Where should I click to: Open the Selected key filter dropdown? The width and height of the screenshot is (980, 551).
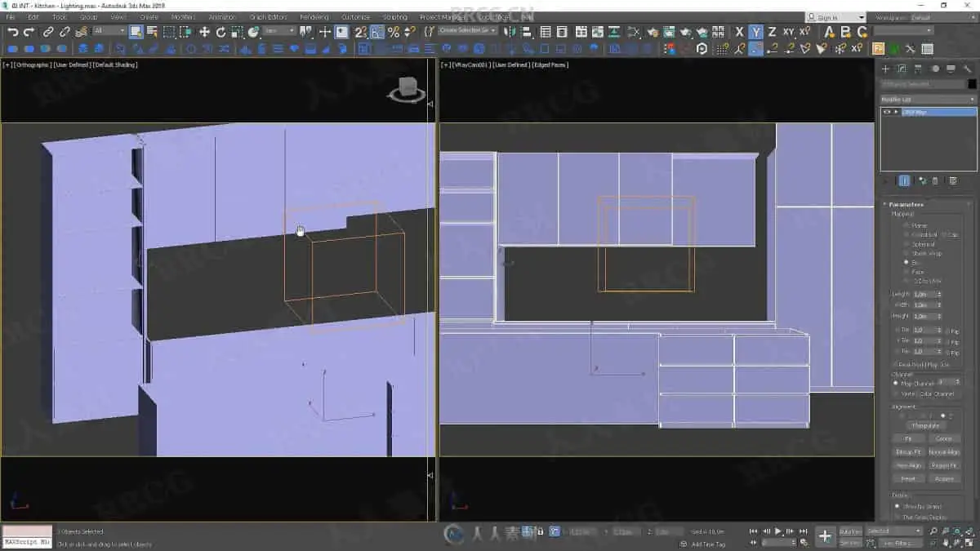[x=893, y=531]
